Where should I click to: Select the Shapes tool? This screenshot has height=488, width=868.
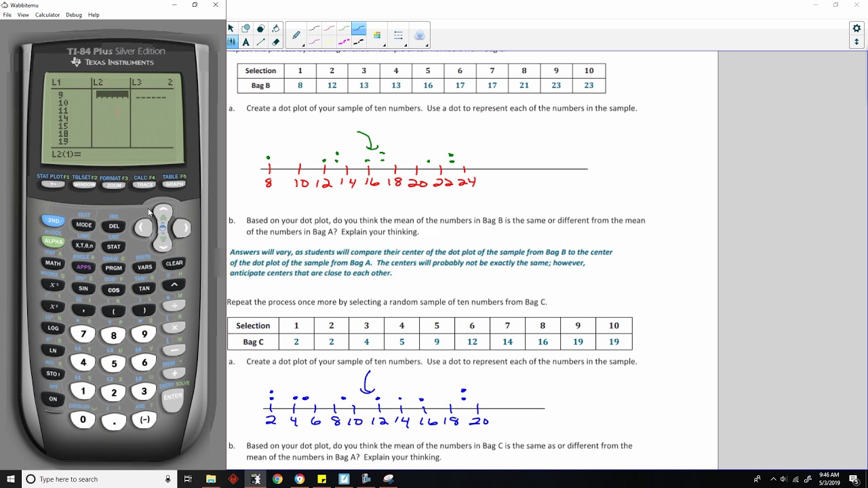245,28
